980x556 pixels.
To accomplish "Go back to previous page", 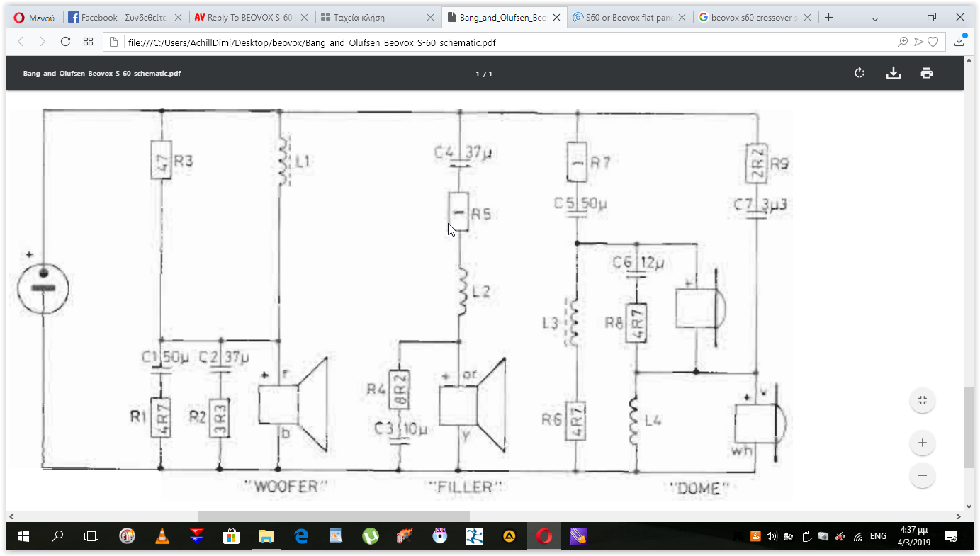I will point(20,42).
